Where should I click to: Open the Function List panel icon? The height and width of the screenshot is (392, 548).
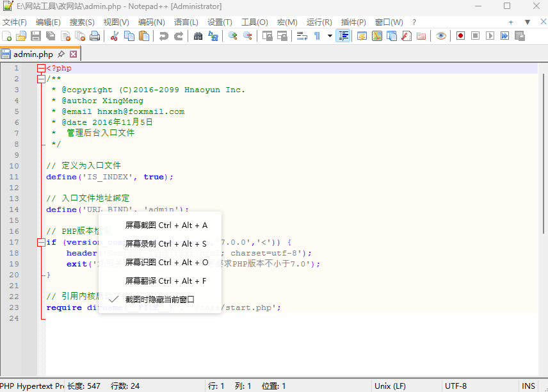pyautogui.click(x=407, y=36)
